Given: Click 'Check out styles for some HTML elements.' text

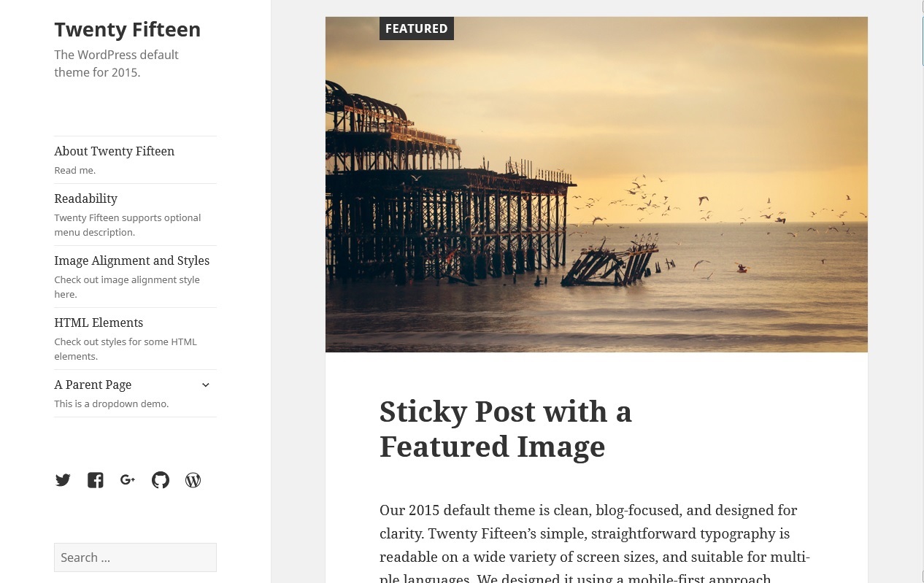Looking at the screenshot, I should (126, 349).
